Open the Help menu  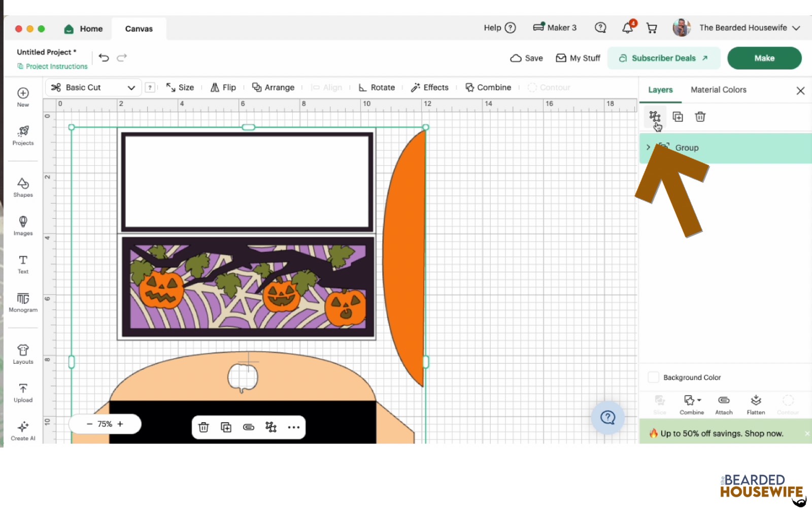point(500,27)
